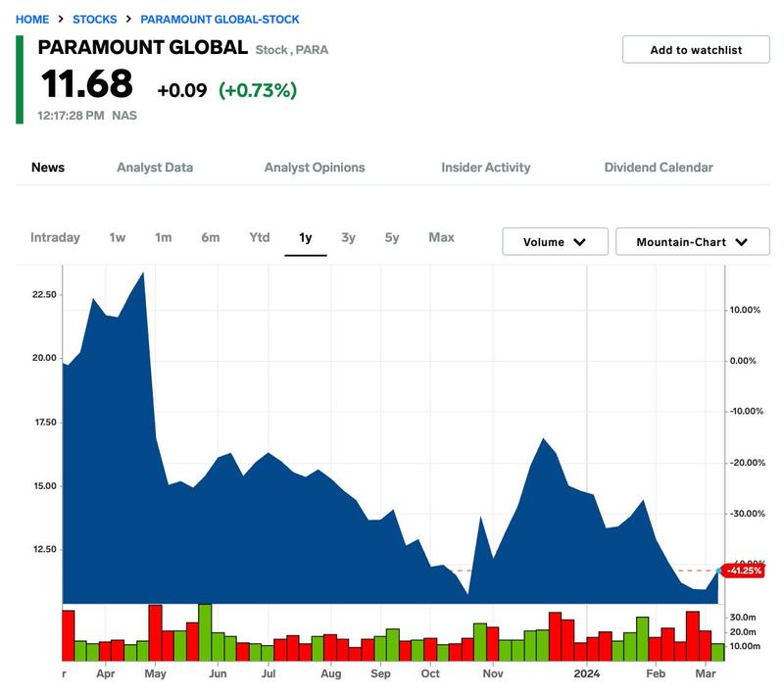Go to the HOME breadcrumb link
The height and width of the screenshot is (697, 784).
(x=32, y=20)
